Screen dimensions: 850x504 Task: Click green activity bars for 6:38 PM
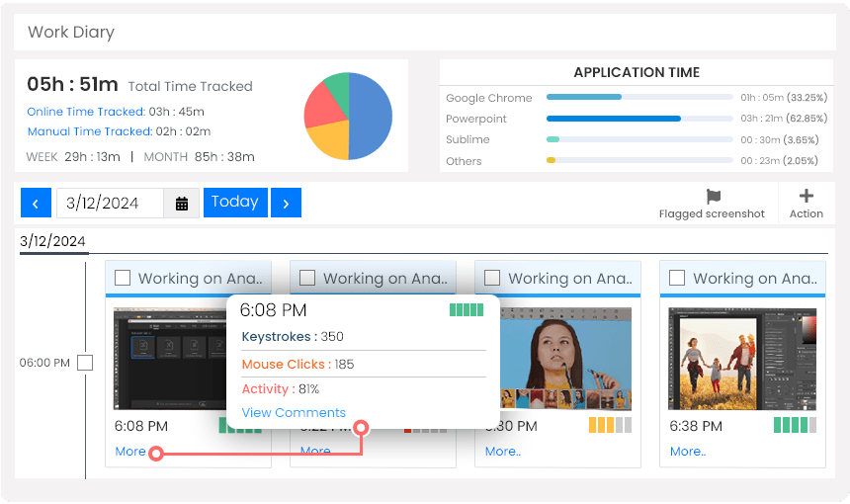point(795,426)
